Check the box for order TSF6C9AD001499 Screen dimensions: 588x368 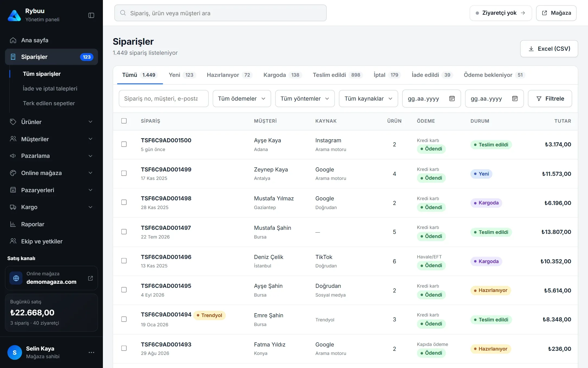[x=124, y=173]
